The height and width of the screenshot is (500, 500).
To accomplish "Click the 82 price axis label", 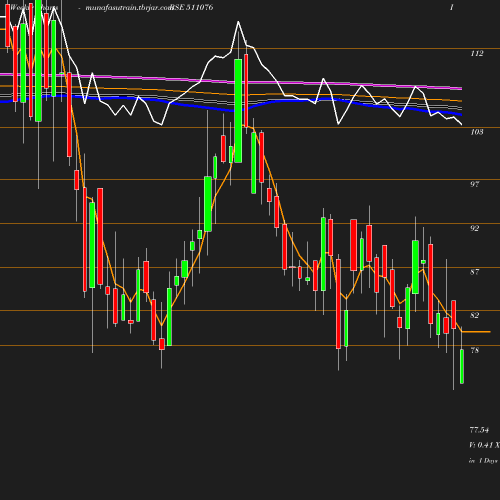I will click(475, 315).
